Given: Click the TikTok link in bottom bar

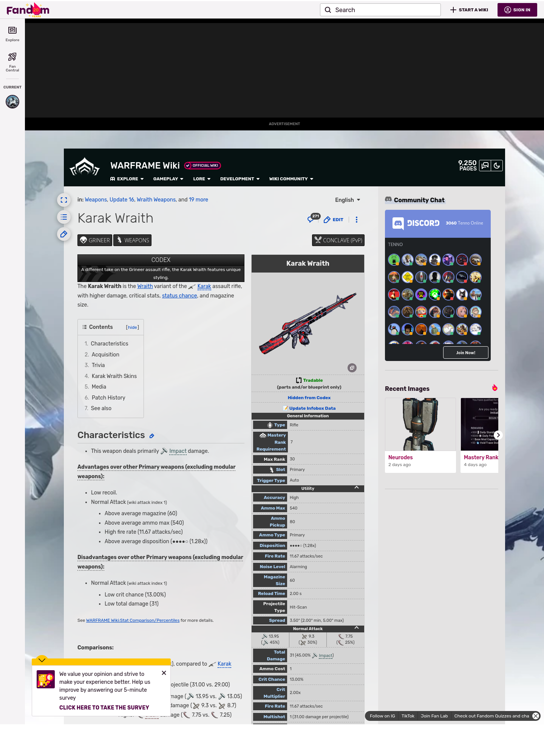Looking at the screenshot, I should pos(408,716).
